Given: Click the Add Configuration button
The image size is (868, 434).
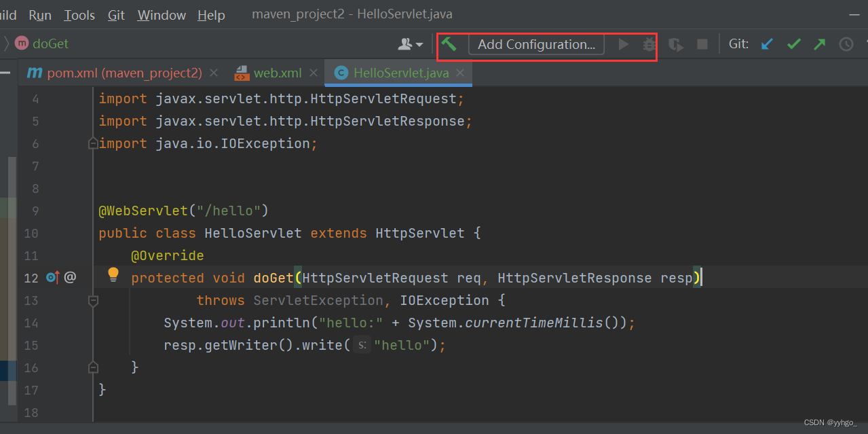Looking at the screenshot, I should click(536, 44).
